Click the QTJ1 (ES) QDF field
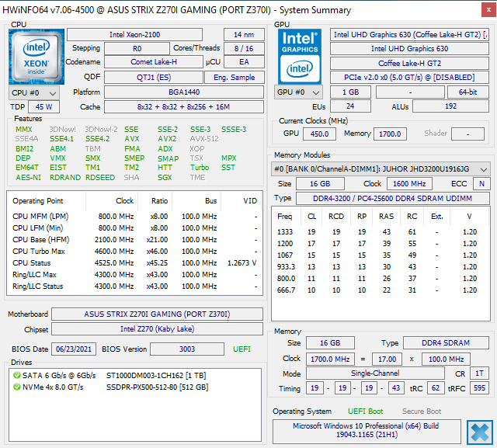This screenshot has height=448, width=497. 154,77
